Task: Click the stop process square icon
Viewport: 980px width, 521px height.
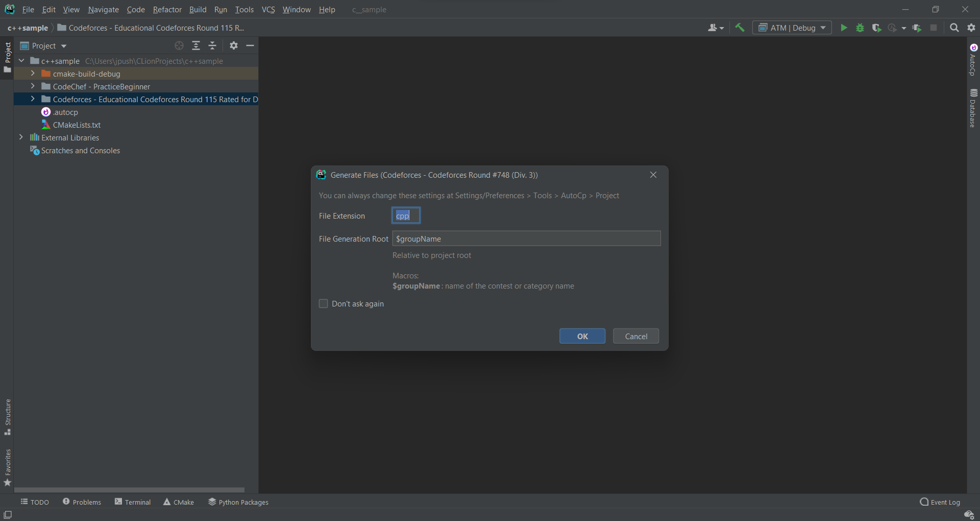Action: tap(934, 28)
